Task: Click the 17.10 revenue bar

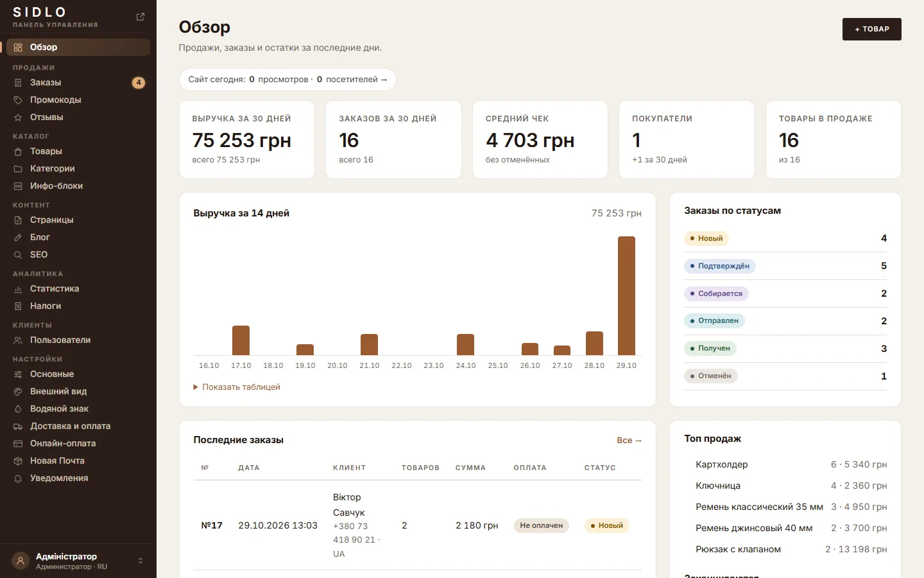Action: click(241, 340)
